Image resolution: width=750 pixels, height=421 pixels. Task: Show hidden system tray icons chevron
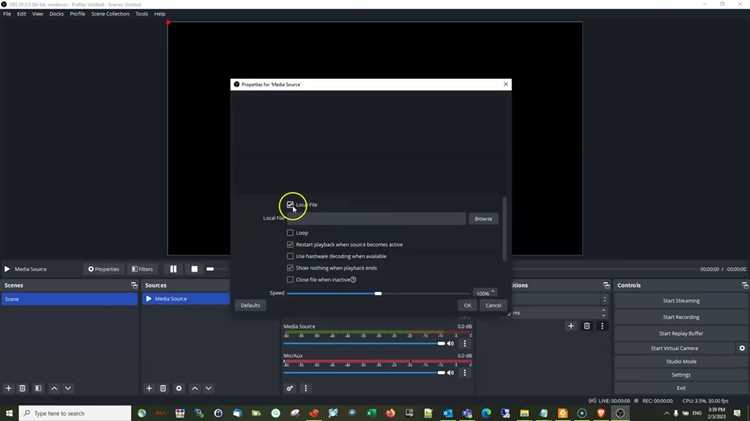[x=666, y=413]
